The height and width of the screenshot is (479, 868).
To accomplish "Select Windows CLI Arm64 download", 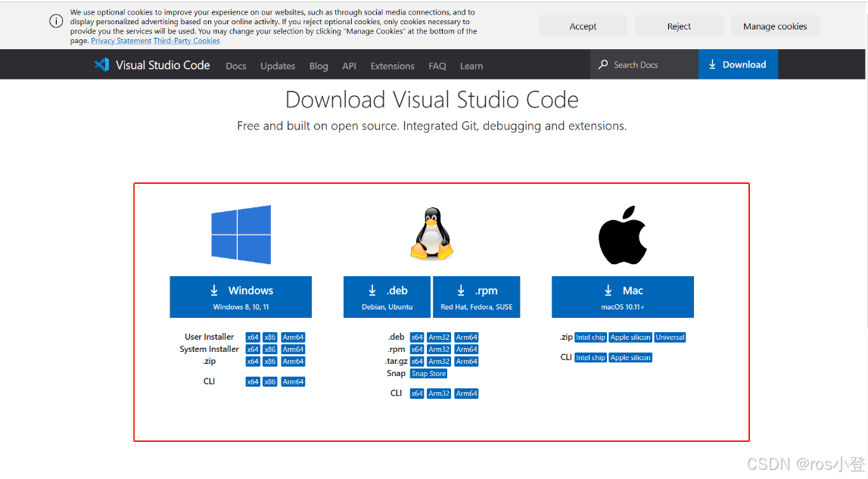I will [293, 381].
